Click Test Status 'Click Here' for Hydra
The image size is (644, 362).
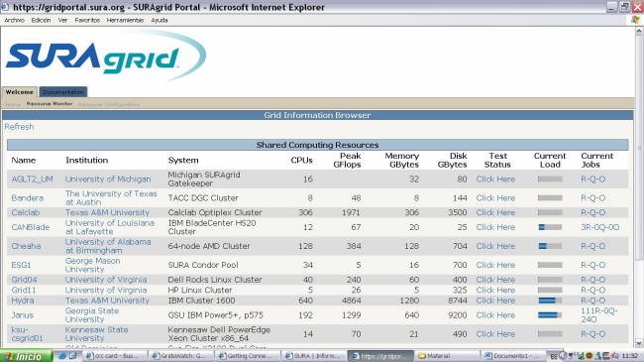pyautogui.click(x=495, y=301)
